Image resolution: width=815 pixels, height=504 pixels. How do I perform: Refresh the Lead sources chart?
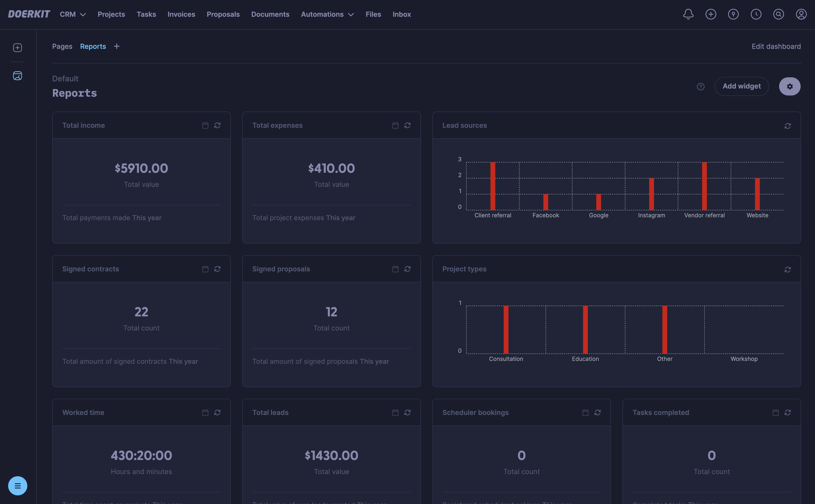tap(787, 126)
